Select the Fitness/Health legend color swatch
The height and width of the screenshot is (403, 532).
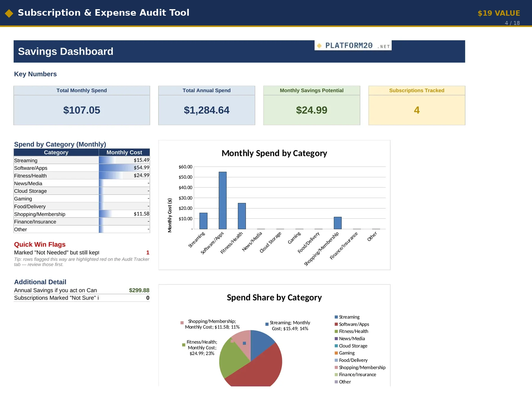336,331
